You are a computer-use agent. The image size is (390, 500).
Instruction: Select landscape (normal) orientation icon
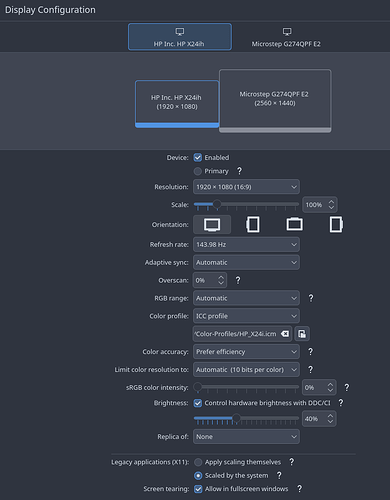pyautogui.click(x=212, y=225)
